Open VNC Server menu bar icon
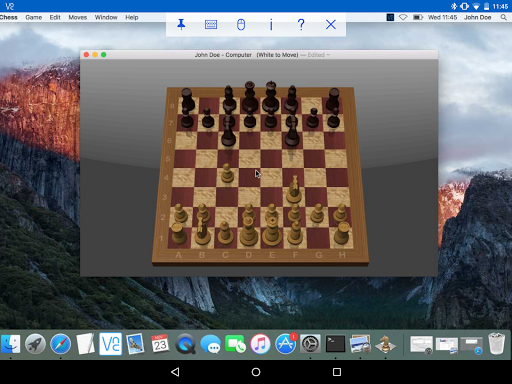 click(390, 17)
